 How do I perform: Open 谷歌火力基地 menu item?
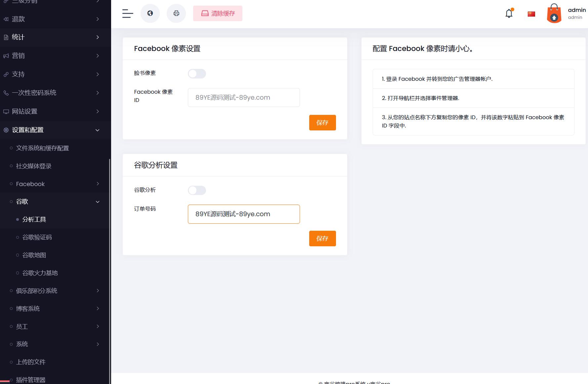pyautogui.click(x=40, y=273)
